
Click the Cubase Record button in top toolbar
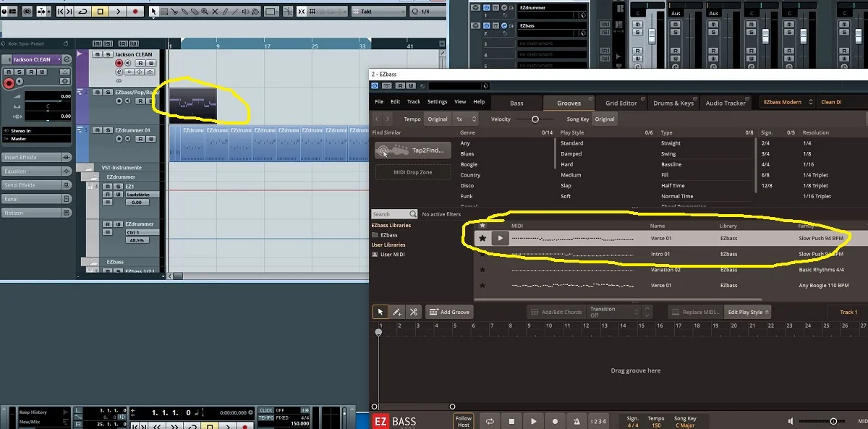[x=135, y=12]
